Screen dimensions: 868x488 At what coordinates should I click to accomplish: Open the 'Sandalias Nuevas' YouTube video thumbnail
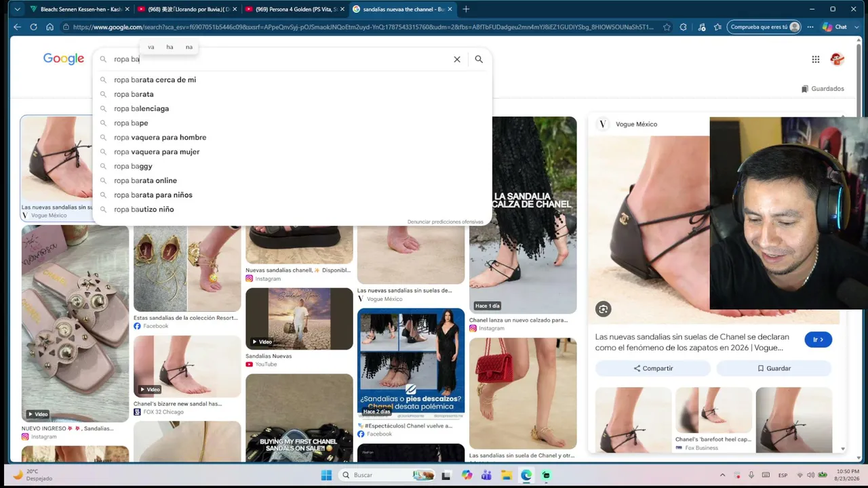[299, 319]
